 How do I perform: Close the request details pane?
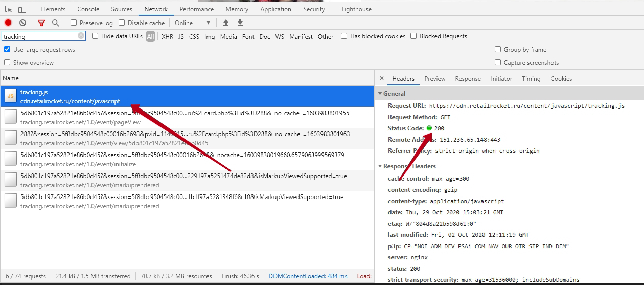point(382,78)
